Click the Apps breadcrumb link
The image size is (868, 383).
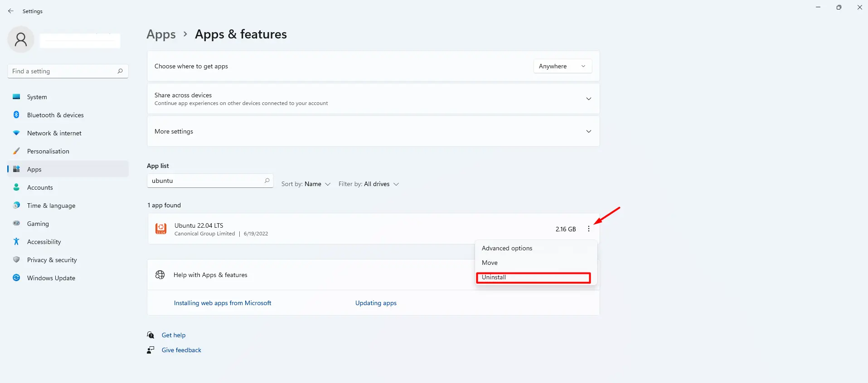[161, 34]
